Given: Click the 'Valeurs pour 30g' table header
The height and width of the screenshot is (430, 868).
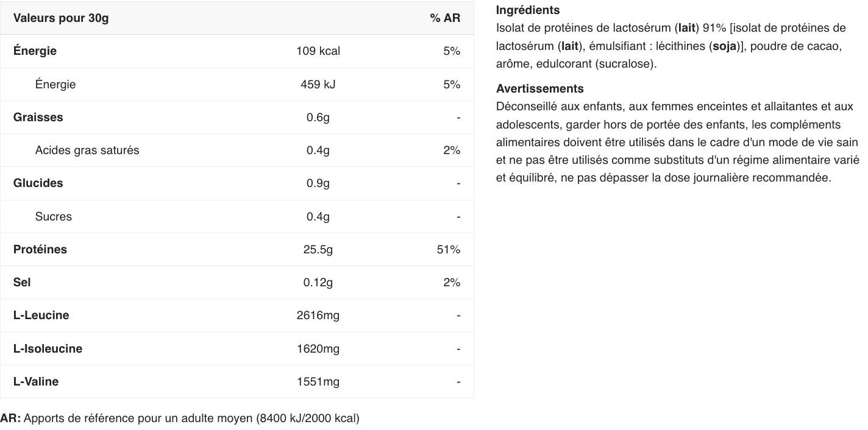Looking at the screenshot, I should point(61,18).
